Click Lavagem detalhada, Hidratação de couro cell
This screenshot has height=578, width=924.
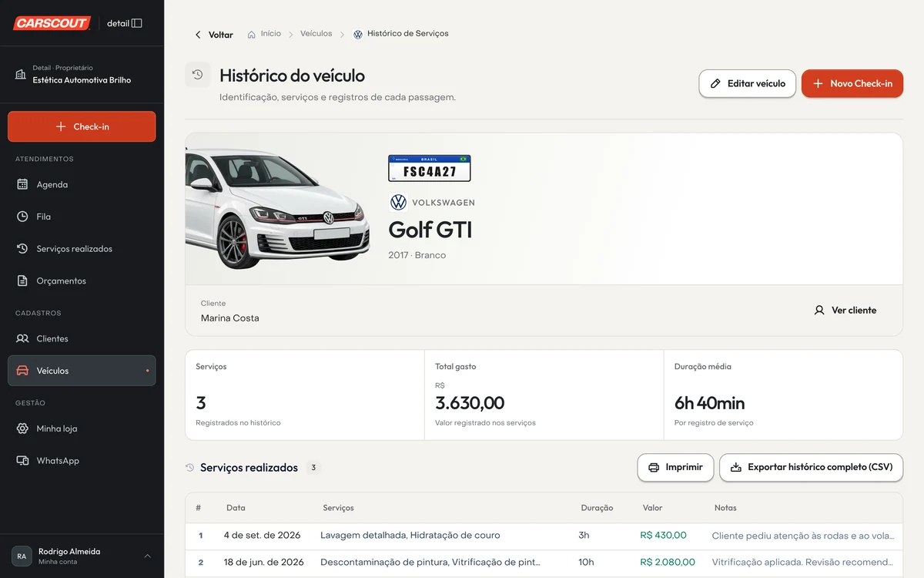[x=410, y=535]
